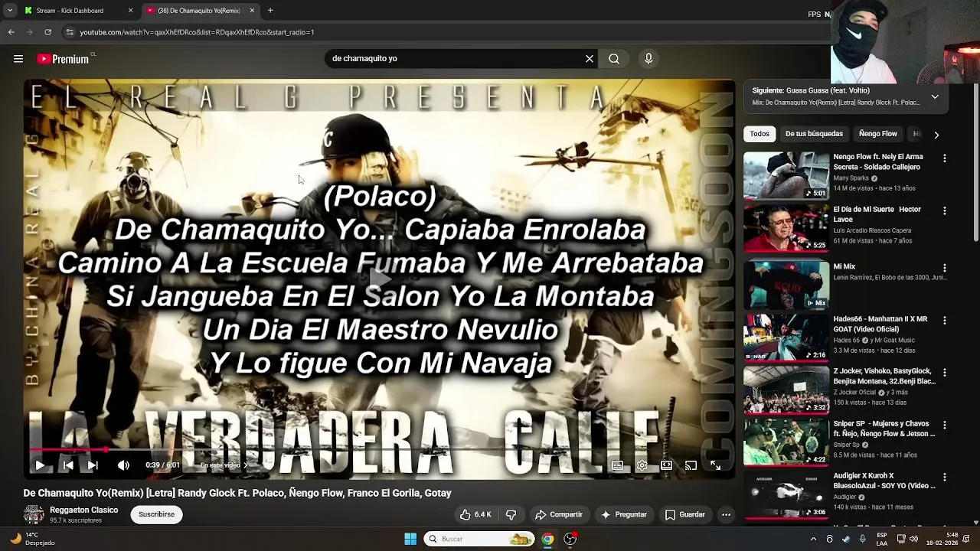Seek along the red video progress bar
This screenshot has height=551, width=980.
379,450
